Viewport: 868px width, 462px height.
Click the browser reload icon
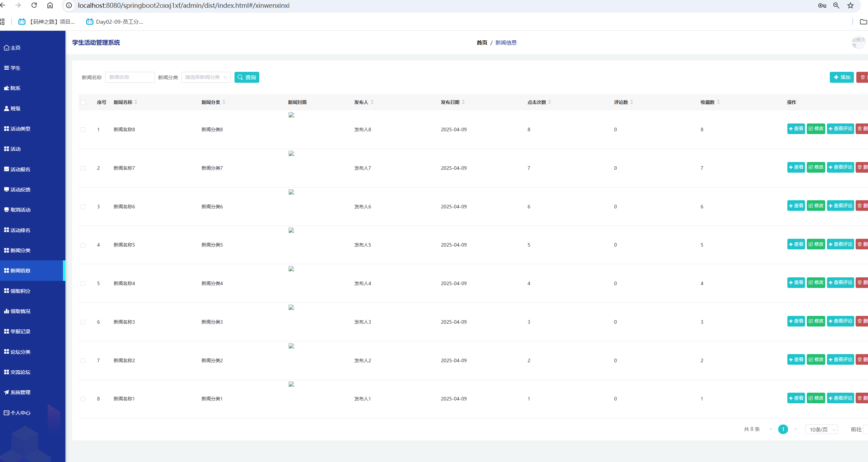[34, 5]
